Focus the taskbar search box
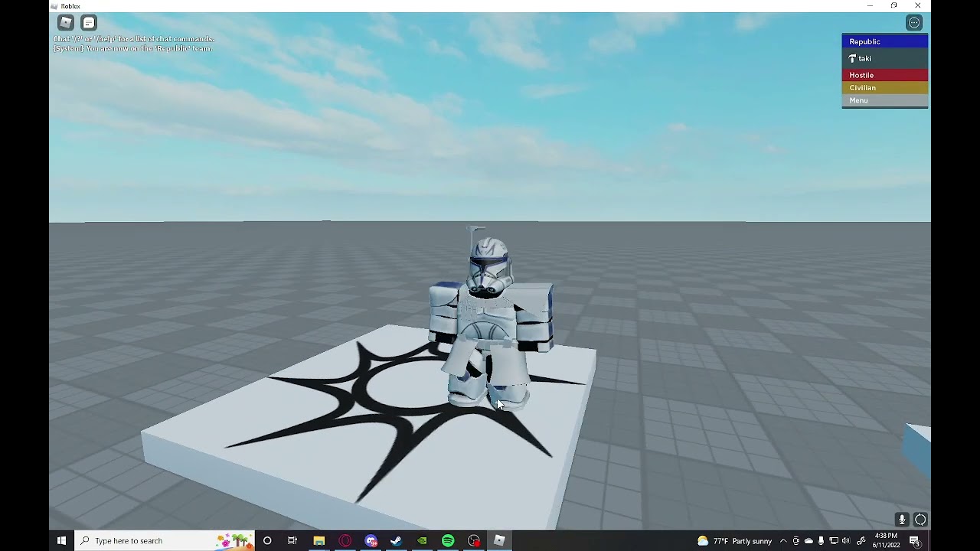980x551 pixels. point(165,540)
